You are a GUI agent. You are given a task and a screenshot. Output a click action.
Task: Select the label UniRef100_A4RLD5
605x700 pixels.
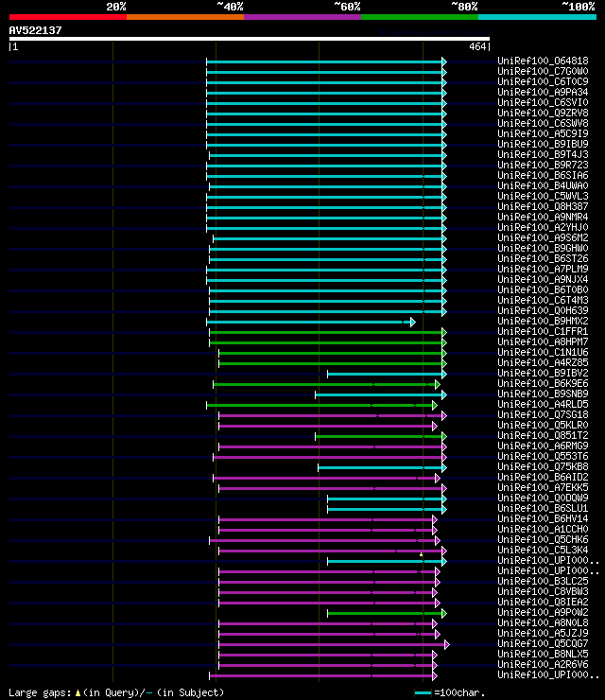[x=543, y=404]
